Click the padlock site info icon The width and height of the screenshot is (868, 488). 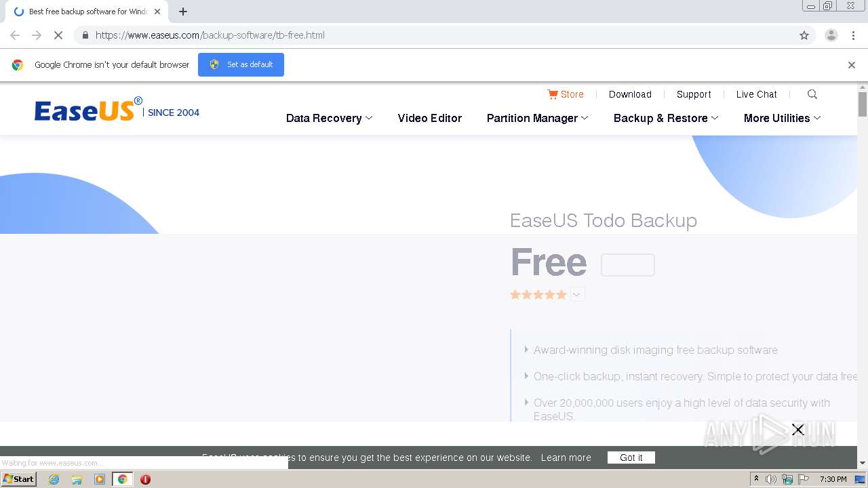(x=85, y=35)
